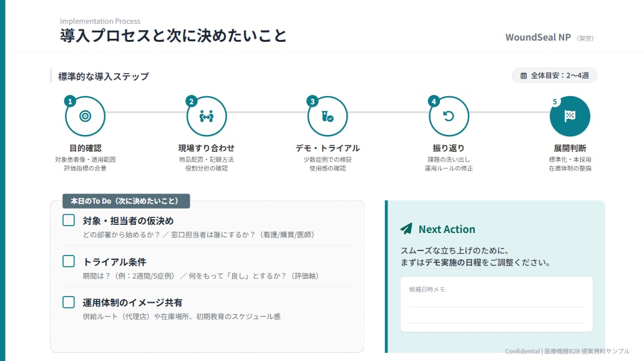The height and width of the screenshot is (361, 644).
Task: Click the paper plane Next Action icon
Action: click(x=406, y=229)
